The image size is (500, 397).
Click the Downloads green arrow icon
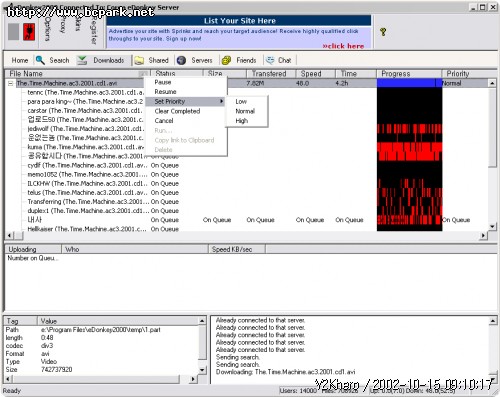click(x=82, y=60)
